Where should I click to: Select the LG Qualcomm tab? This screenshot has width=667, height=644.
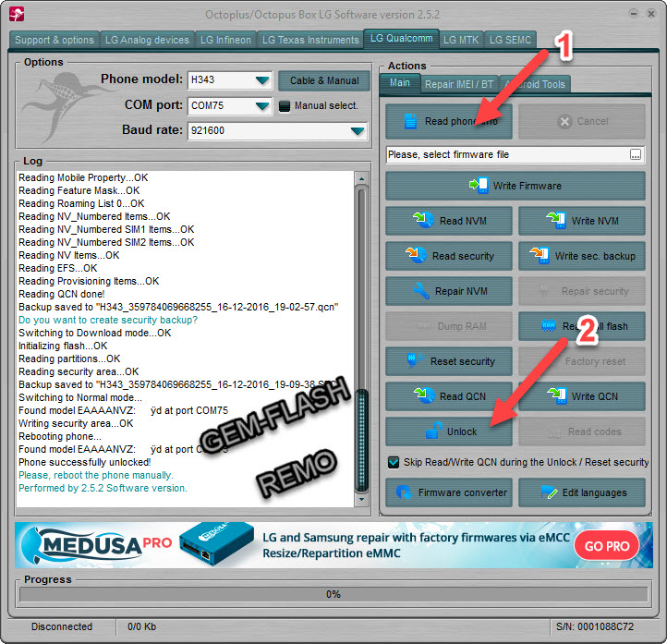pos(401,39)
